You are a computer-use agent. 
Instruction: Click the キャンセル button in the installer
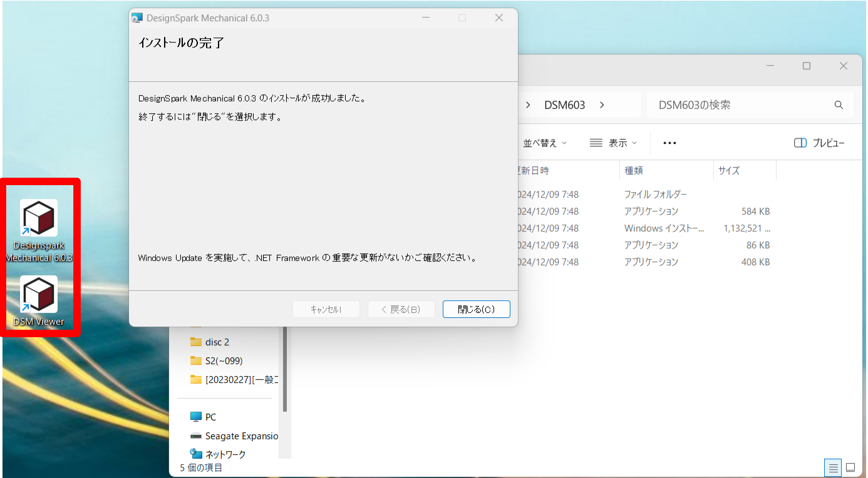pyautogui.click(x=326, y=308)
